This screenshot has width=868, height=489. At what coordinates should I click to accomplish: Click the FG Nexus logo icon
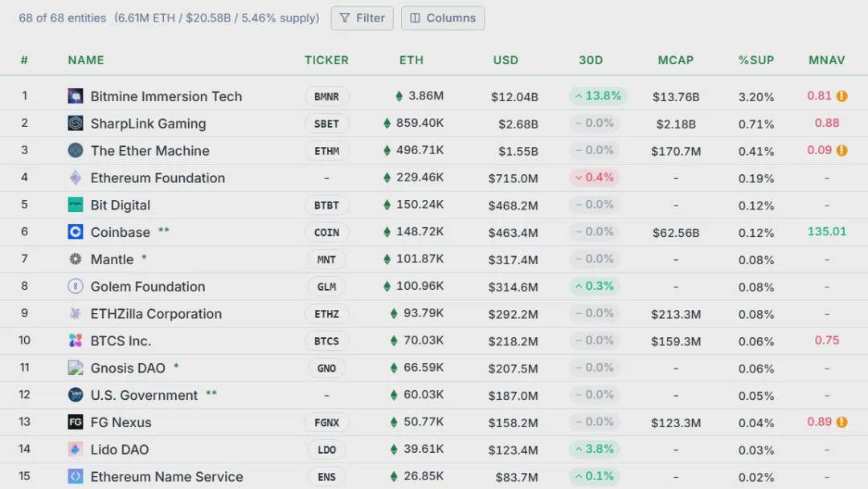pos(76,422)
